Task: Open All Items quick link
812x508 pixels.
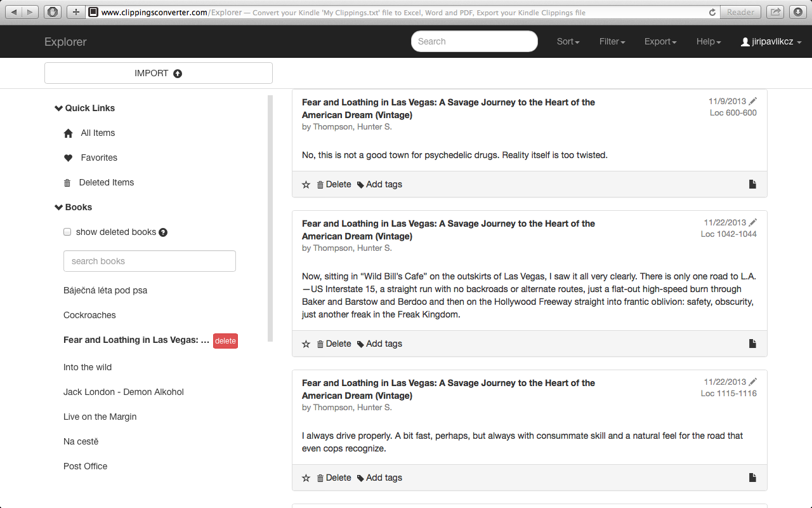Action: pos(98,133)
